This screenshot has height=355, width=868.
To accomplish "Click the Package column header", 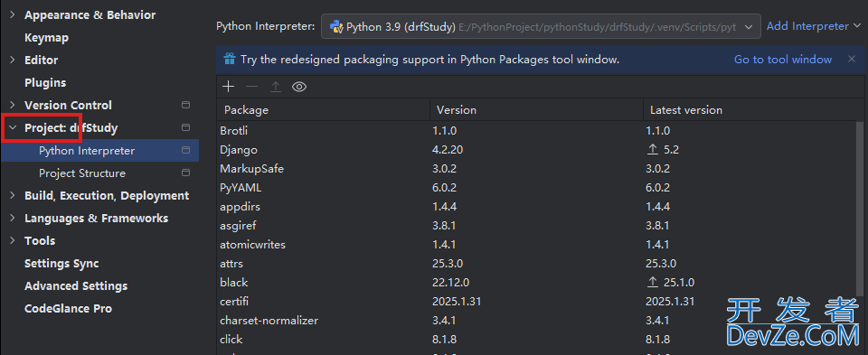I will pyautogui.click(x=323, y=110).
